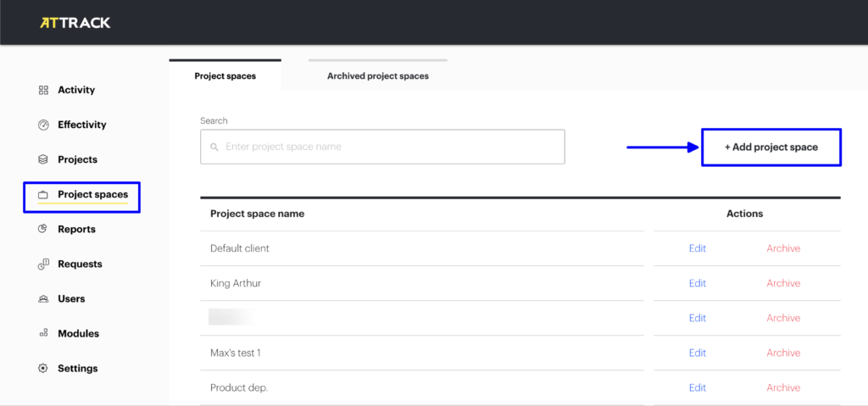Go to Projects in sidebar
Screen dimensions: 868x406
pyautogui.click(x=77, y=159)
